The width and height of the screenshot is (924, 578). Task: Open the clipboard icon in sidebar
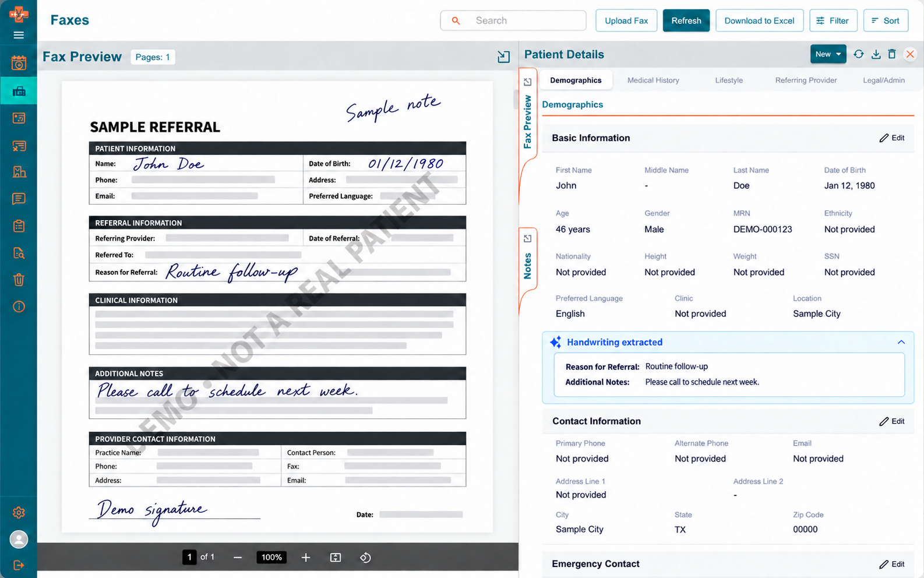19,226
